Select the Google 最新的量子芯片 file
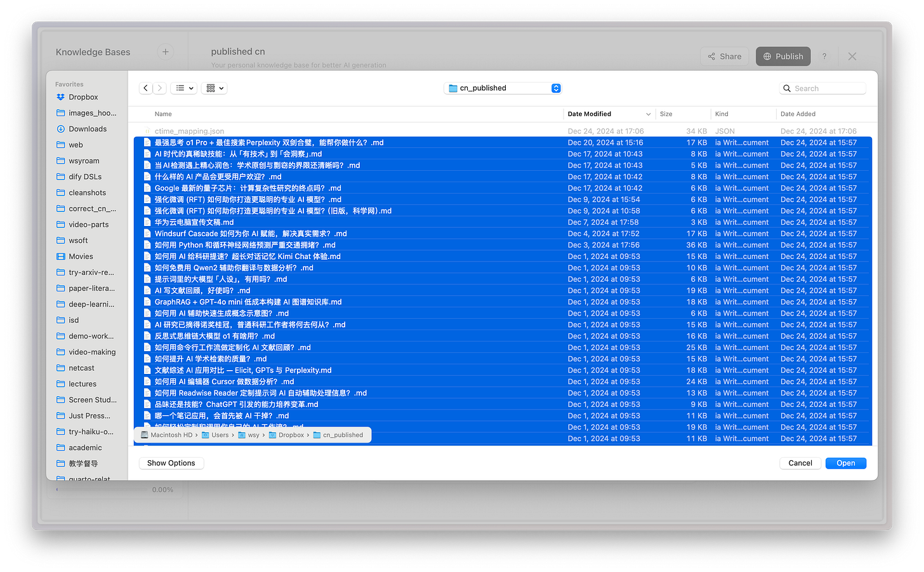 click(x=503, y=189)
